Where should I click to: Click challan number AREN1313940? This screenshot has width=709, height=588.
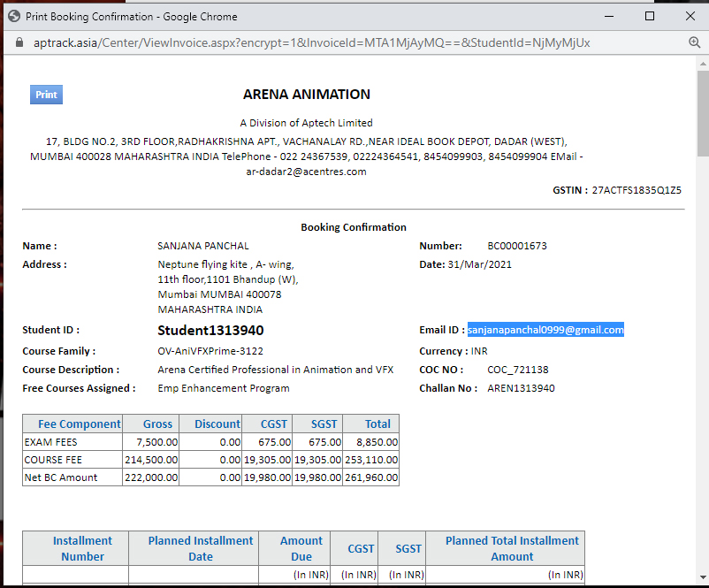[521, 388]
